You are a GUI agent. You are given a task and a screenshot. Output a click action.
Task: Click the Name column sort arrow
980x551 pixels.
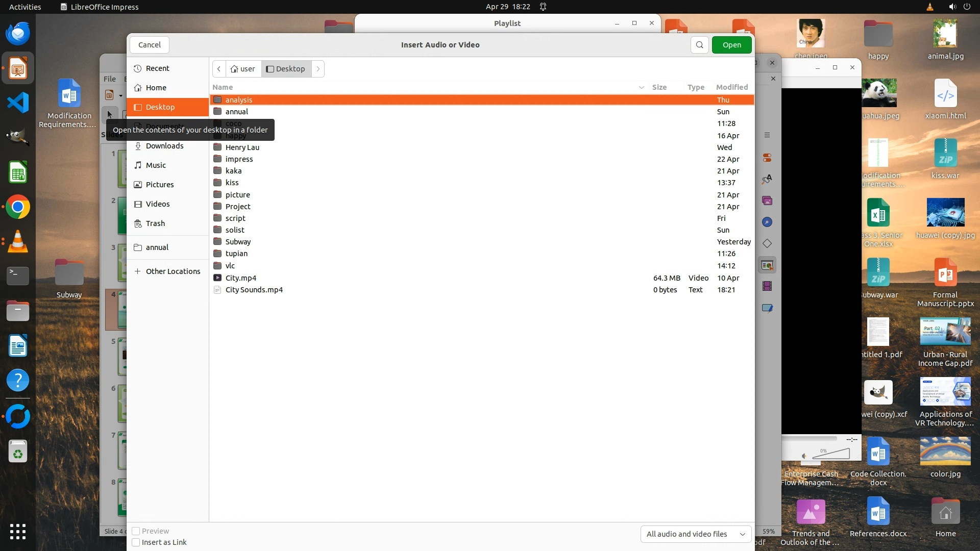click(x=641, y=87)
